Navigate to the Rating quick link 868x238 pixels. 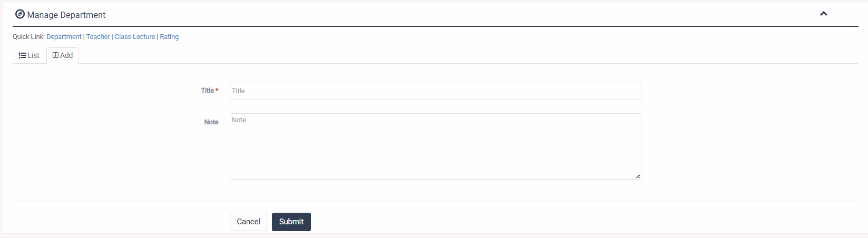tap(169, 37)
